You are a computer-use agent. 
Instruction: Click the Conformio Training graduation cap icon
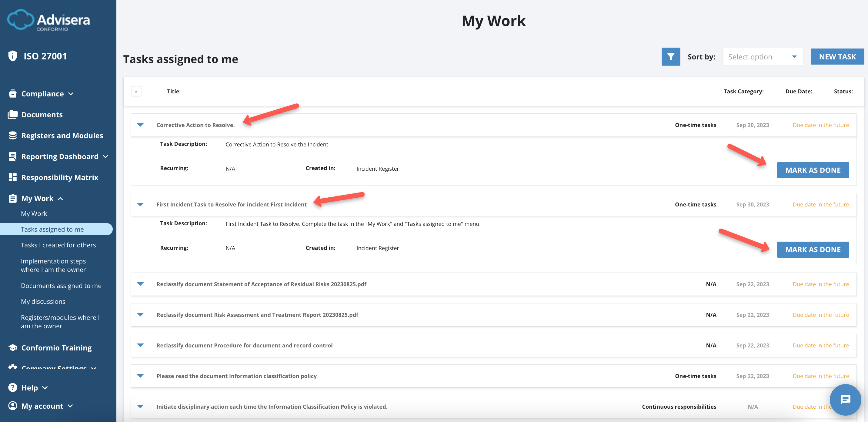click(x=13, y=347)
